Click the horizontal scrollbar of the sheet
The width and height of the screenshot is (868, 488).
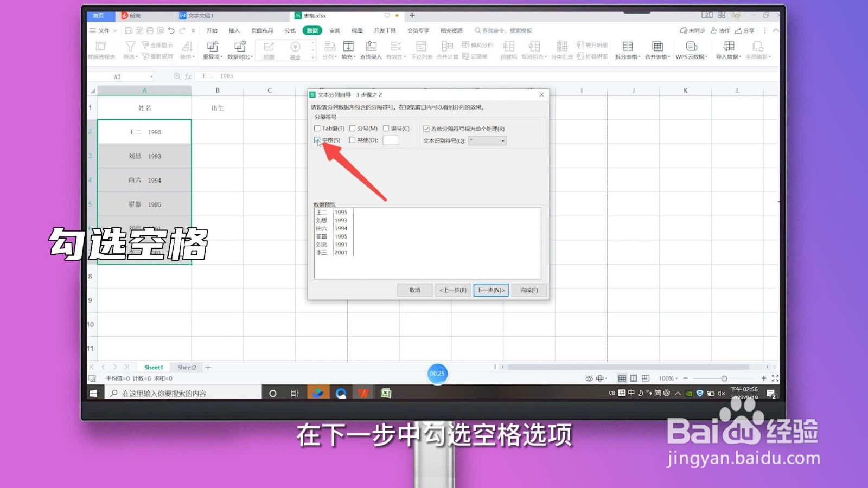628,367
